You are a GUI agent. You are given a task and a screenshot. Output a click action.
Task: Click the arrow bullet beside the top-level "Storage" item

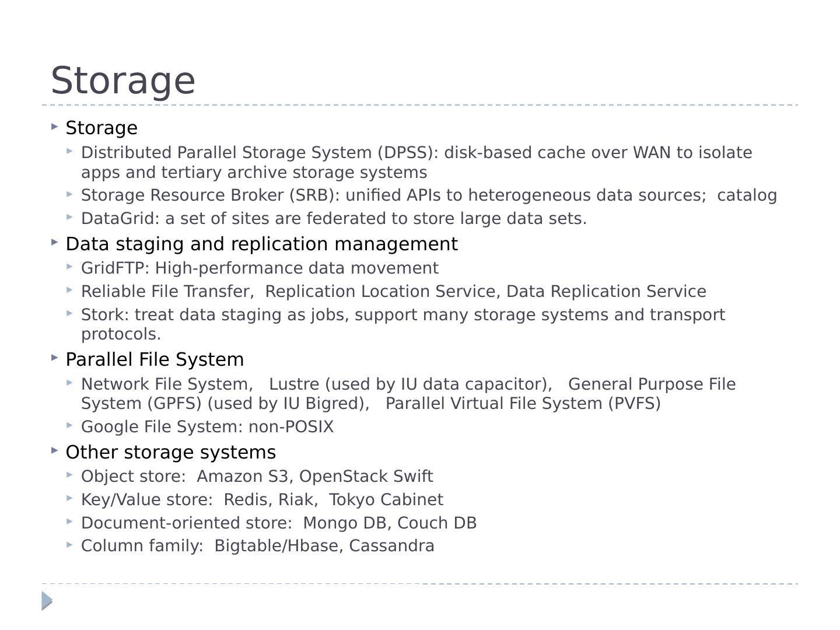[54, 126]
